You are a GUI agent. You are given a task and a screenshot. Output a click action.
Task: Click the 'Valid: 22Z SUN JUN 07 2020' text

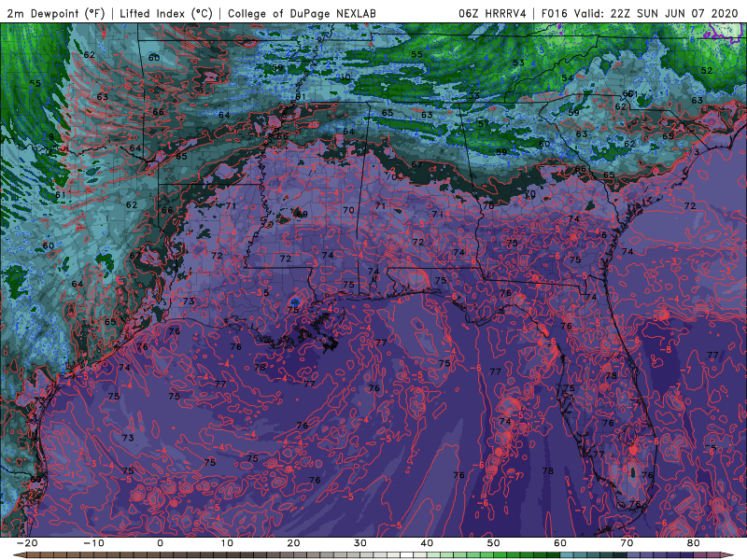[x=656, y=13]
